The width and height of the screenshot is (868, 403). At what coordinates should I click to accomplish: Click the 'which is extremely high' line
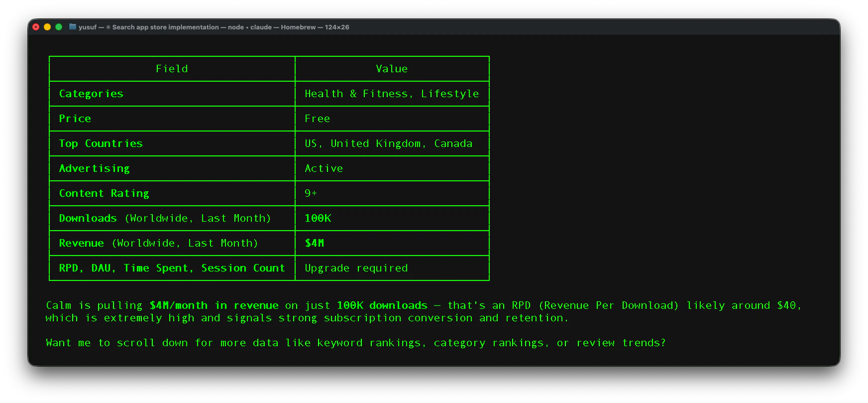pos(307,318)
